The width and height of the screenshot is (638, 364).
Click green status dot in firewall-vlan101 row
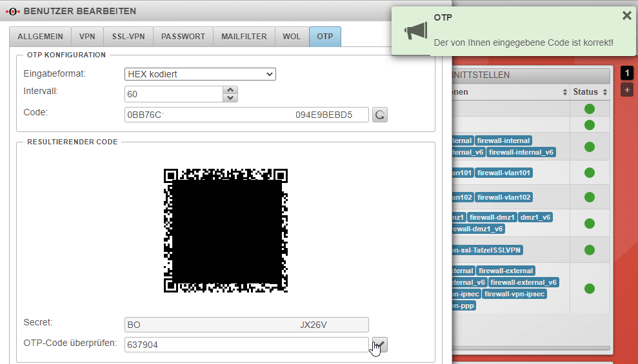(590, 173)
